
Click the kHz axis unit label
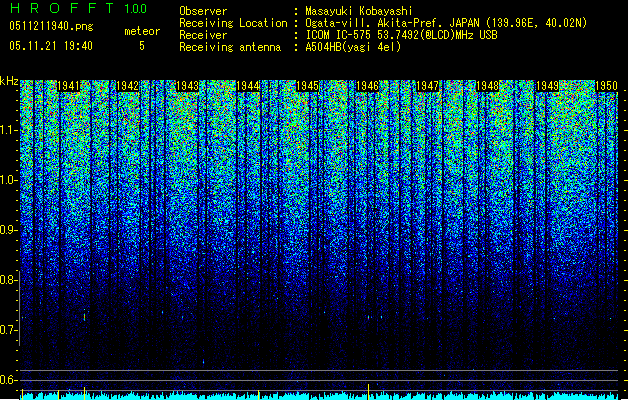point(9,81)
